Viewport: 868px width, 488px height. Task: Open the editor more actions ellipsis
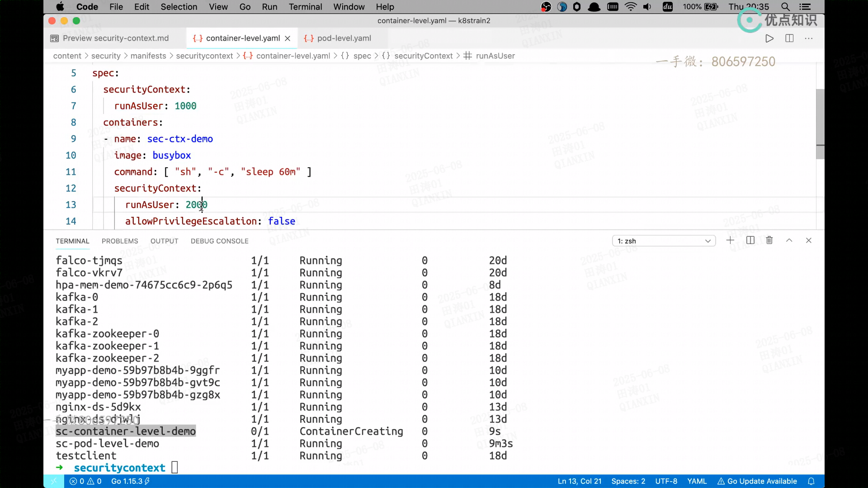pos(809,38)
